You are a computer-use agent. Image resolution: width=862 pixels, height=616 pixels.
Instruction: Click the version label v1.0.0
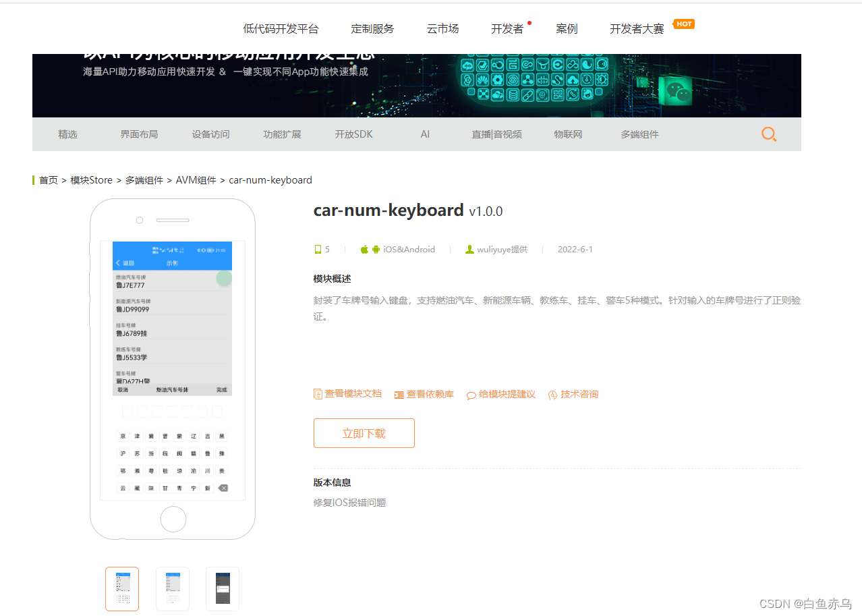486,211
